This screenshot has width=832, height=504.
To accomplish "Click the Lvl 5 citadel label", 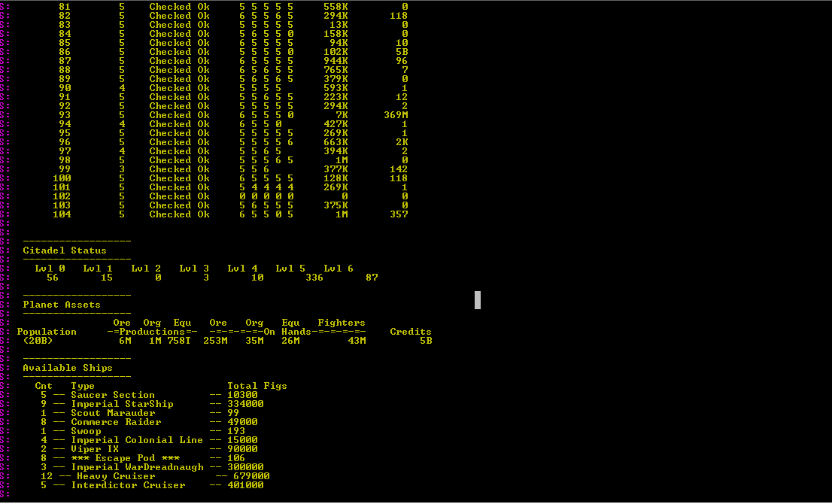I will tap(290, 269).
